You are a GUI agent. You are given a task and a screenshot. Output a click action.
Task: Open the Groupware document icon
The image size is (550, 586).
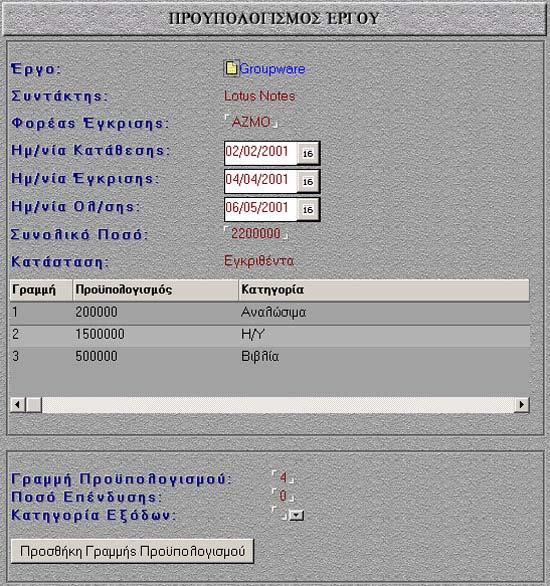coord(231,68)
